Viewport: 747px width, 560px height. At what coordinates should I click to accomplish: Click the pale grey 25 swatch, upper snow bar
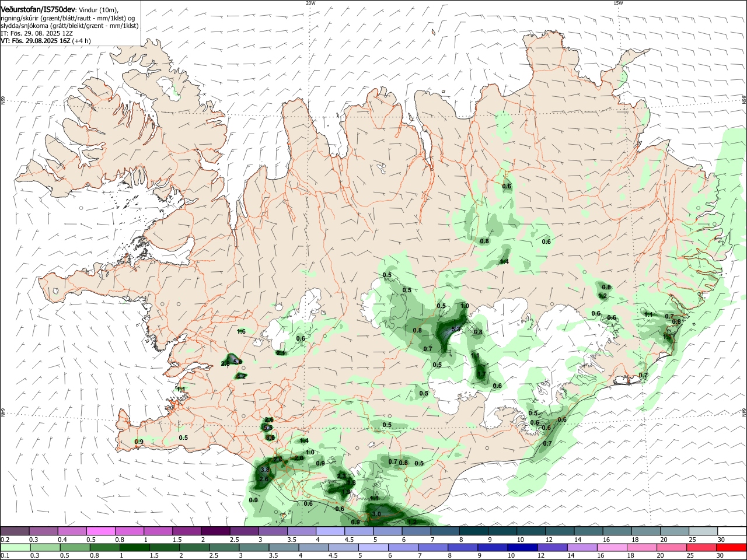click(704, 531)
